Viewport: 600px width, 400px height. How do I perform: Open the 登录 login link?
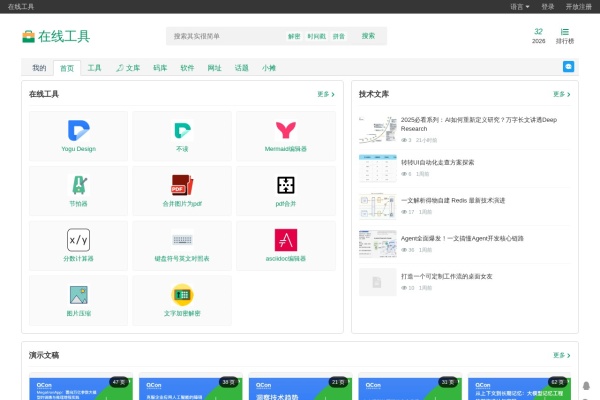547,6
